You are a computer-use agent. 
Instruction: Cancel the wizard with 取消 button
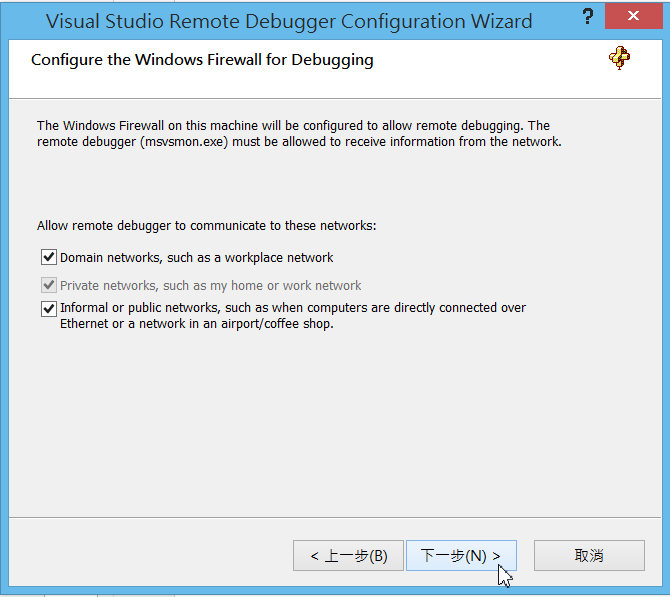pos(589,556)
